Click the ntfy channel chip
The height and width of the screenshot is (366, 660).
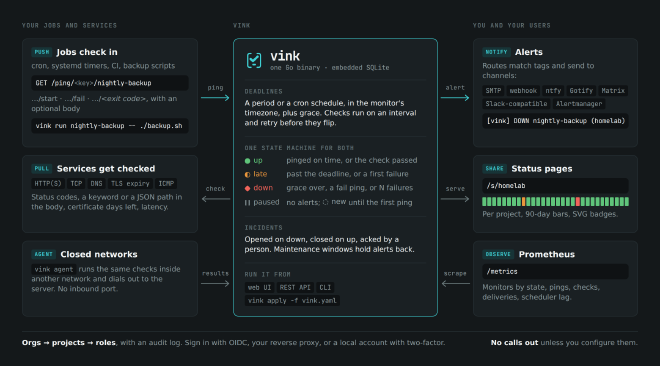pyautogui.click(x=553, y=91)
